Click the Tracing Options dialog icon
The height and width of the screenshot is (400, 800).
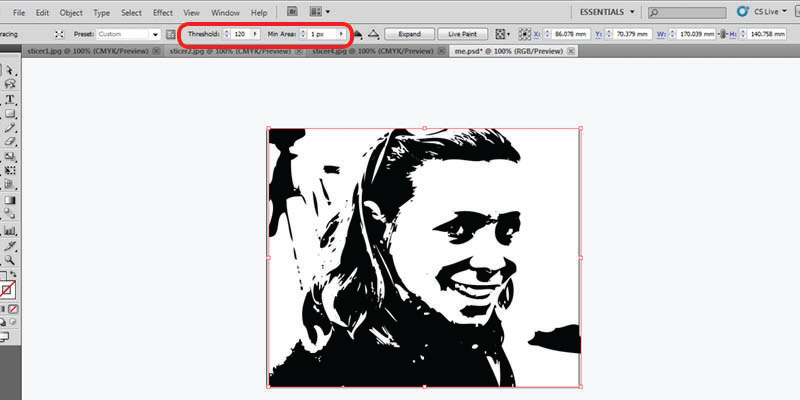[170, 34]
